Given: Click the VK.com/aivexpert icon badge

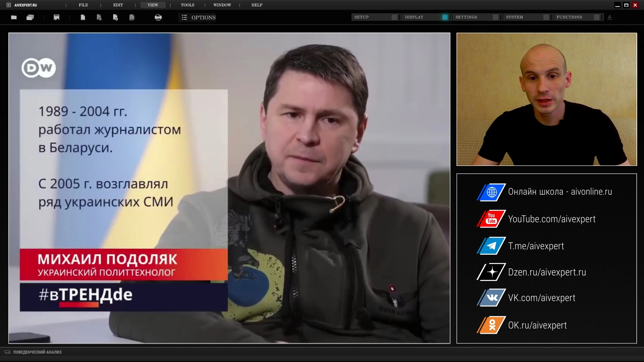Looking at the screenshot, I should (491, 298).
